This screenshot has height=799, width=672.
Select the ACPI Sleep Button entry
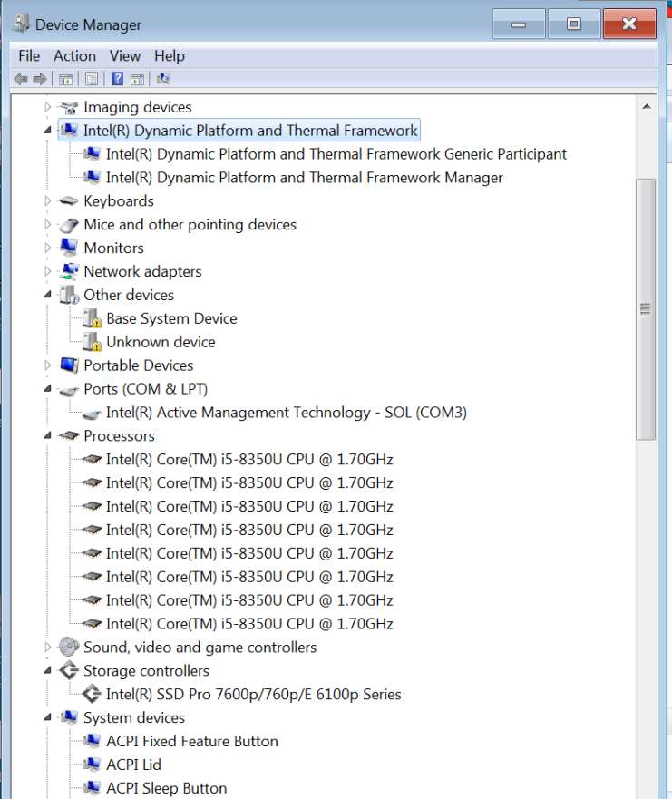click(166, 788)
